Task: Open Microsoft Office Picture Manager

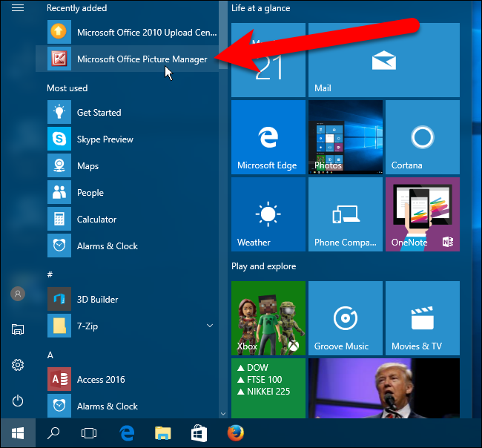Action: 127,59
